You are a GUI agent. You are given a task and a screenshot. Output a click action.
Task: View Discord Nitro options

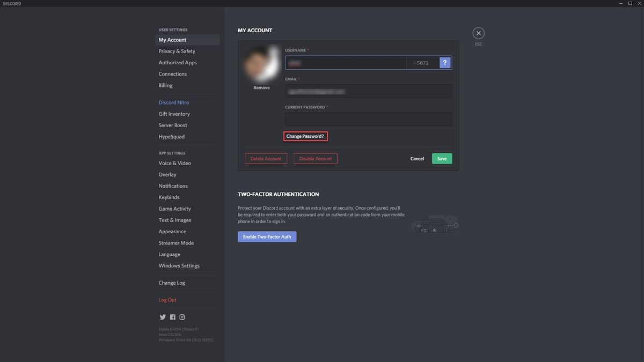point(173,102)
